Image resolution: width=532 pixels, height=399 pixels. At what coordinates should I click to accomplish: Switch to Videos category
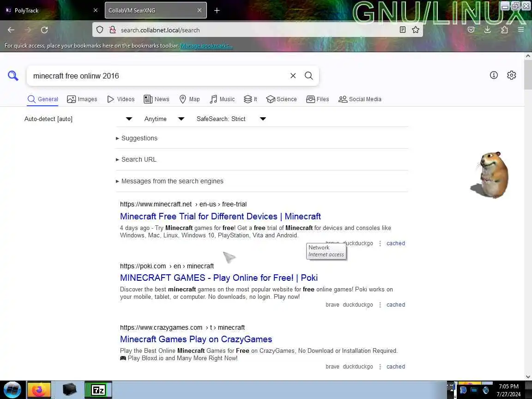pos(121,99)
